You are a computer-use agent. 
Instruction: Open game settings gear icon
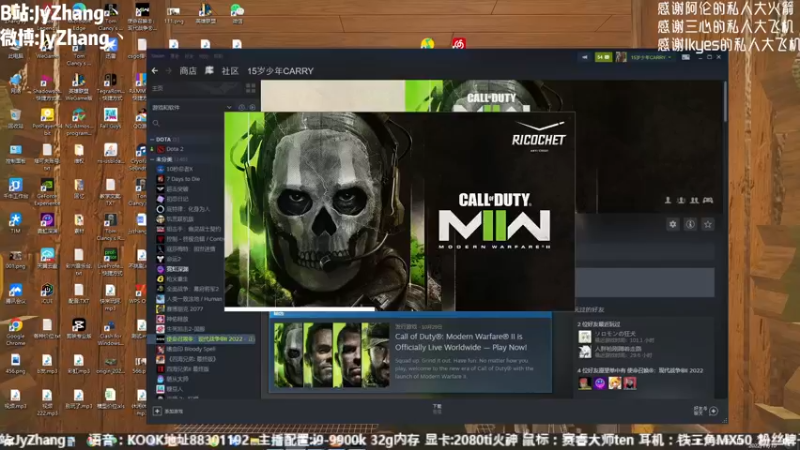click(673, 224)
